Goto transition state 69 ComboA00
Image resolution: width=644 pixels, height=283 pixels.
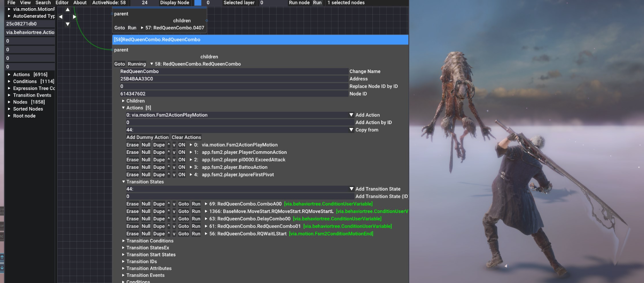click(x=184, y=204)
